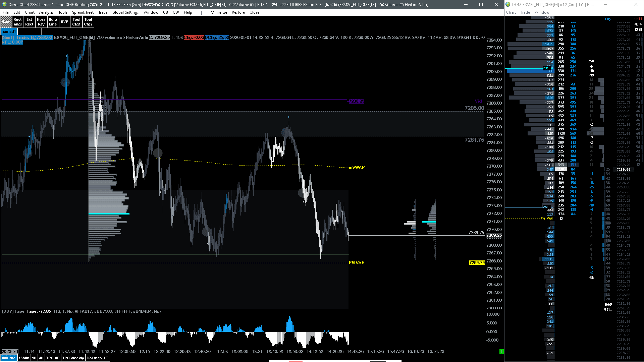Select the Ext Rect drawing tool
This screenshot has height=362, width=644.
click(29, 22)
